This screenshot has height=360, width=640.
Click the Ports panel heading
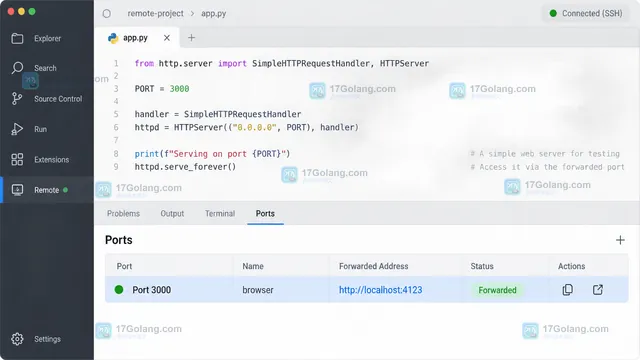[x=119, y=240]
